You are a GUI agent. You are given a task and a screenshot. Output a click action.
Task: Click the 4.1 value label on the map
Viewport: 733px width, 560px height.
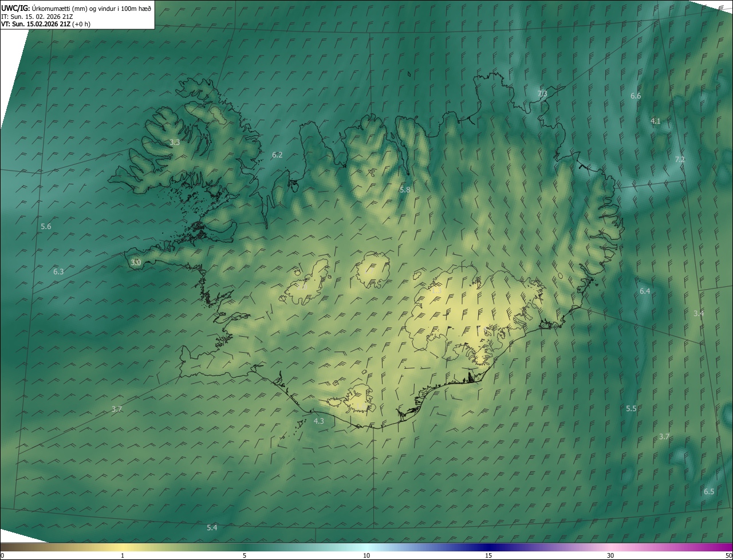(x=656, y=121)
